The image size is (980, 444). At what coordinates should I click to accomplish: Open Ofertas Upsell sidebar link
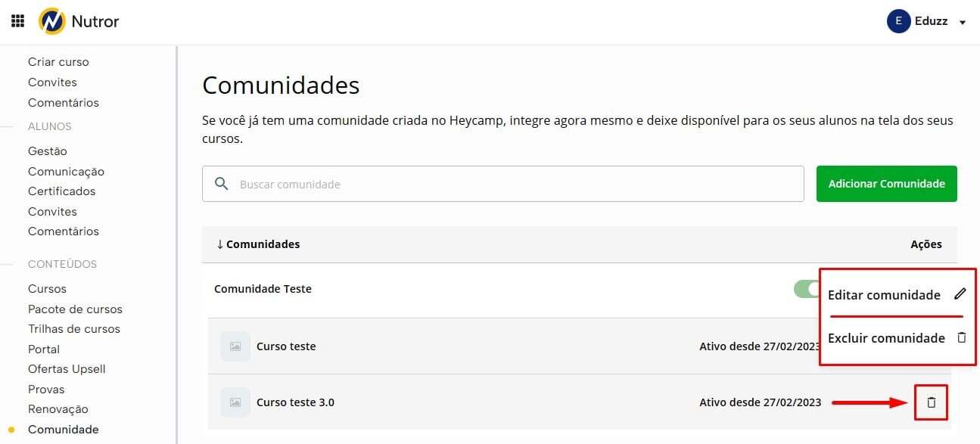(67, 369)
